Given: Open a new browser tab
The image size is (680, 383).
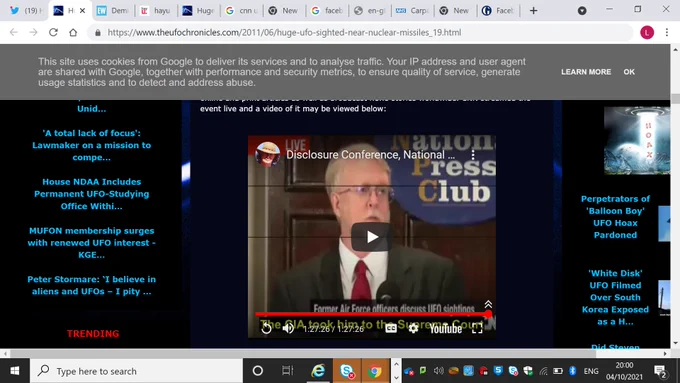Looking at the screenshot, I should pyautogui.click(x=533, y=11).
